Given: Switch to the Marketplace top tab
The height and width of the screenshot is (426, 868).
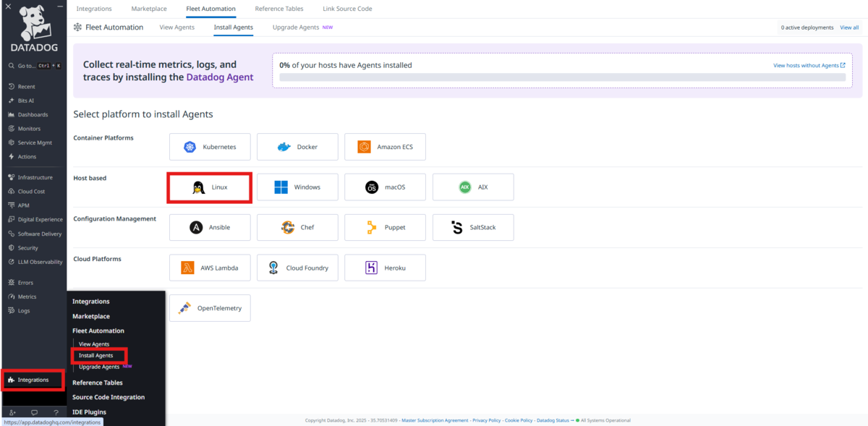Looking at the screenshot, I should click(149, 9).
